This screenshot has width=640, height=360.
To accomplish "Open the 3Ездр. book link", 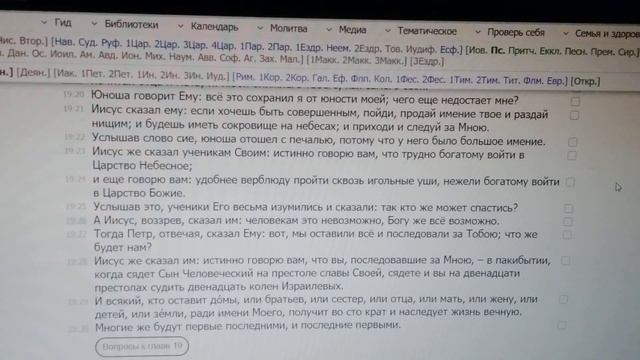I will point(427,62).
